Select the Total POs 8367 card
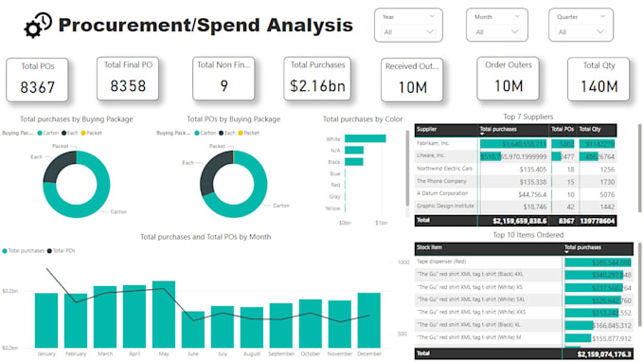The width and height of the screenshot is (644, 362). pos(37,80)
